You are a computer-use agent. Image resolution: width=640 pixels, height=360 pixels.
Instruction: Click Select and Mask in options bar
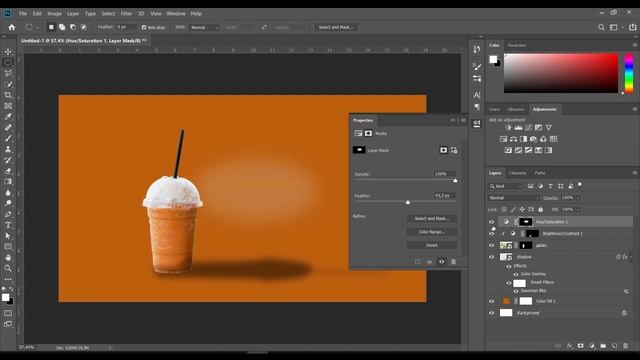coord(336,27)
